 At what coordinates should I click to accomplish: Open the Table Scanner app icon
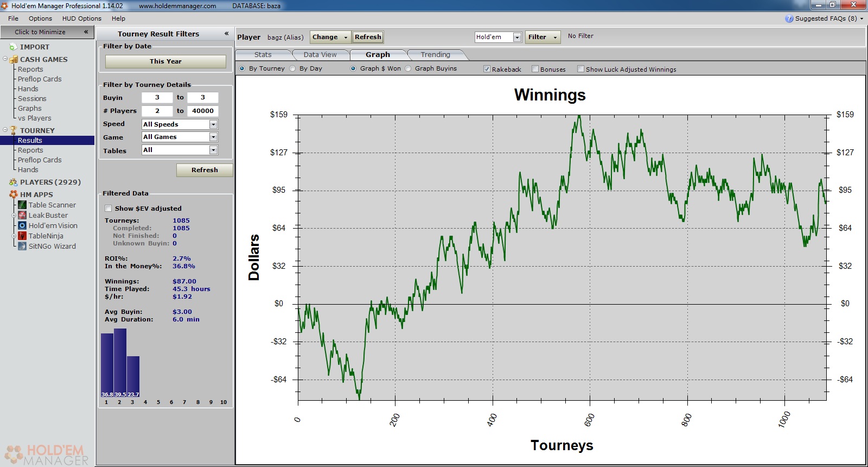coord(22,205)
